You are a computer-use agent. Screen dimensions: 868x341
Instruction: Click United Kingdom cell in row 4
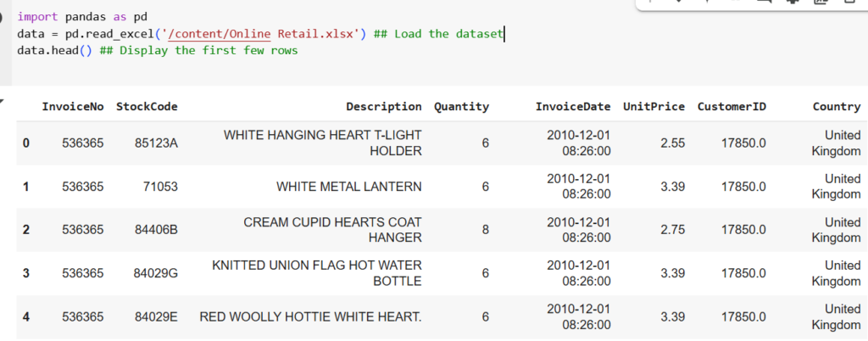pos(837,316)
